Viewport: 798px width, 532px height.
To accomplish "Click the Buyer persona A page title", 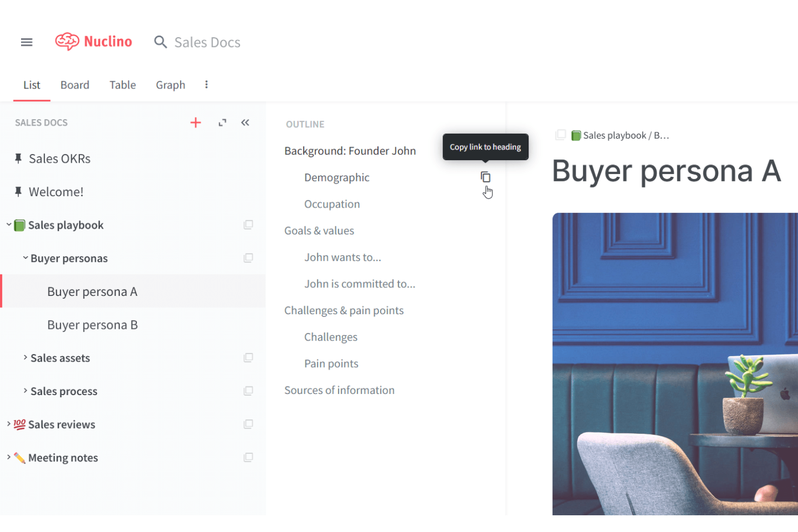I will (x=666, y=171).
